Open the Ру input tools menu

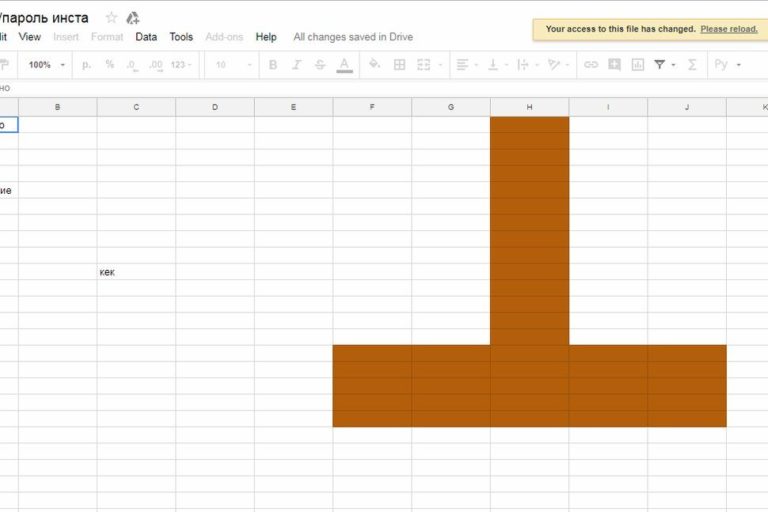coord(727,65)
